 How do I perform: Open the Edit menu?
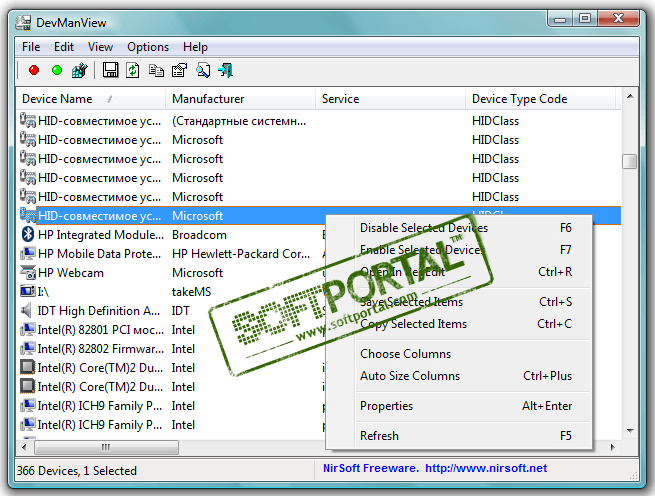(x=63, y=47)
